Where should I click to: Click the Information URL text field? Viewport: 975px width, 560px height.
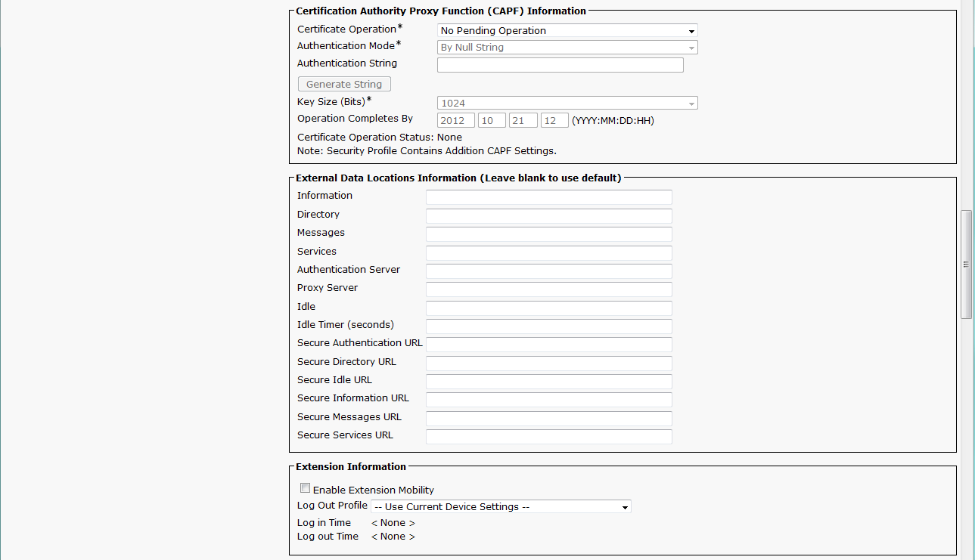click(x=548, y=197)
